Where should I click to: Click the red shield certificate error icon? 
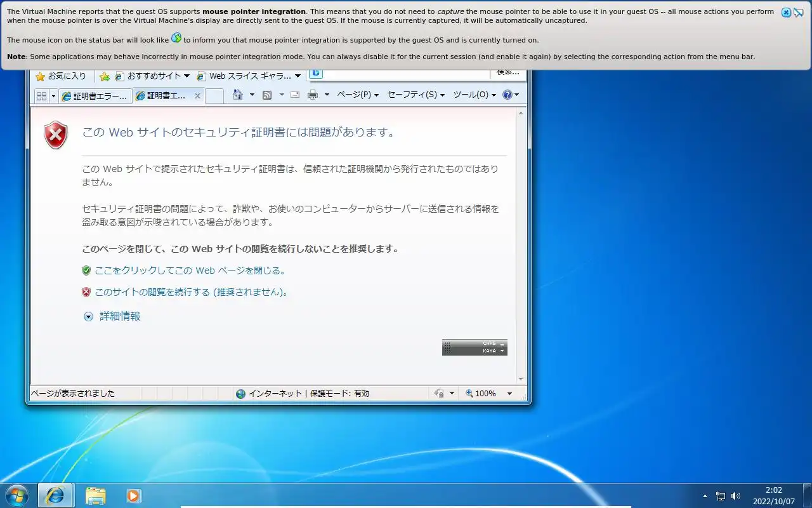56,135
